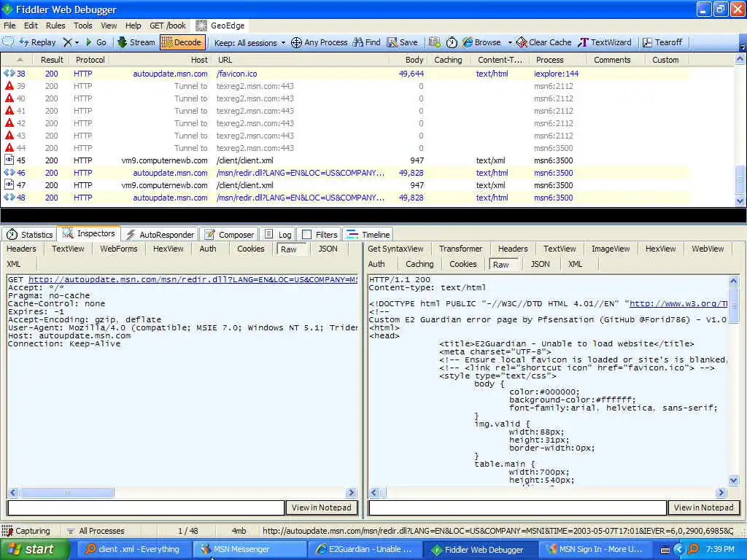Open client.xml Everything window from taskbar
This screenshot has height=560, width=747.
click(x=135, y=549)
